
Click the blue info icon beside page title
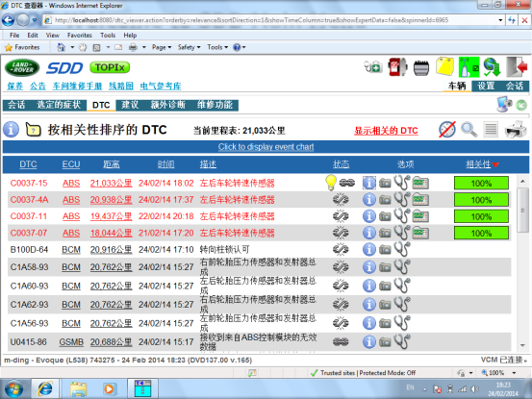point(12,130)
